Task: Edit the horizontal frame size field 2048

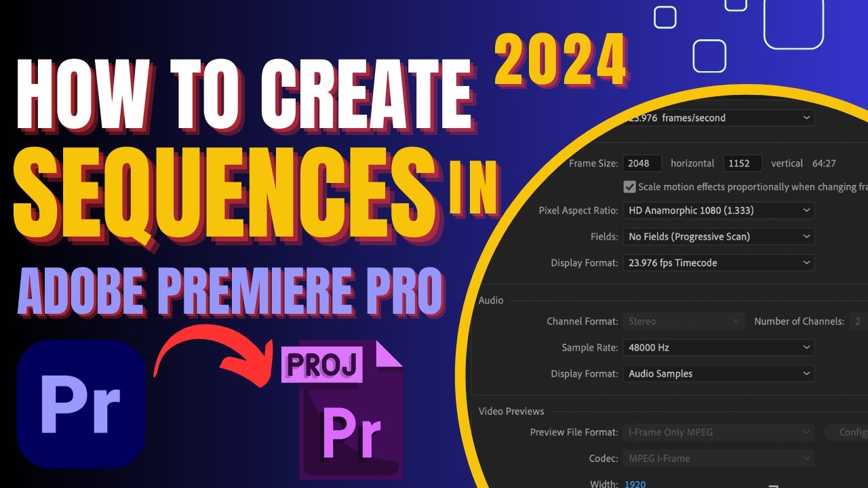Action: [x=642, y=163]
